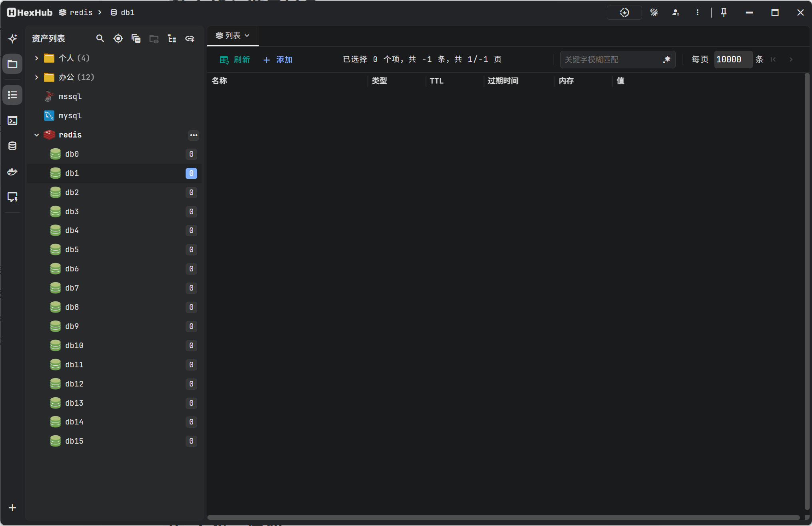The height and width of the screenshot is (526, 812).
Task: Select the db12 database
Action: (114, 384)
